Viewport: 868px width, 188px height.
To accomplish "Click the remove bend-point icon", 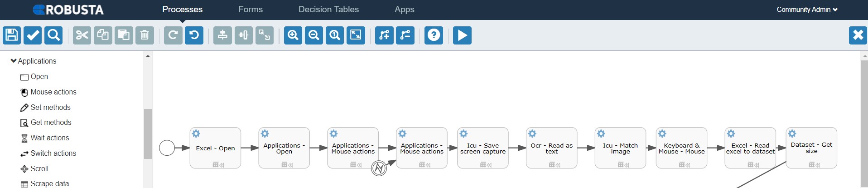I will [405, 35].
